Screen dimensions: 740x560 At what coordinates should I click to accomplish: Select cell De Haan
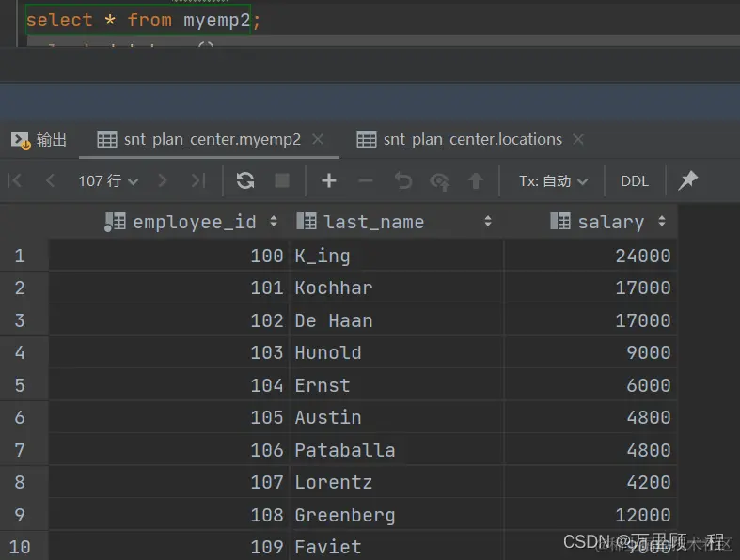pos(396,320)
